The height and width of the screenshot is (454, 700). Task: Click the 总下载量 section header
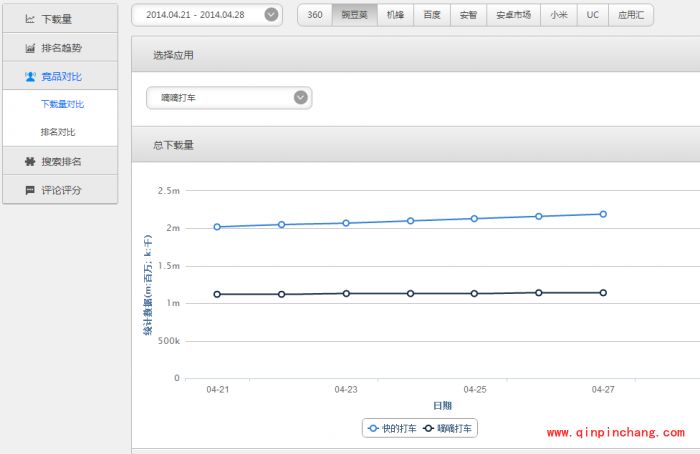click(x=416, y=145)
